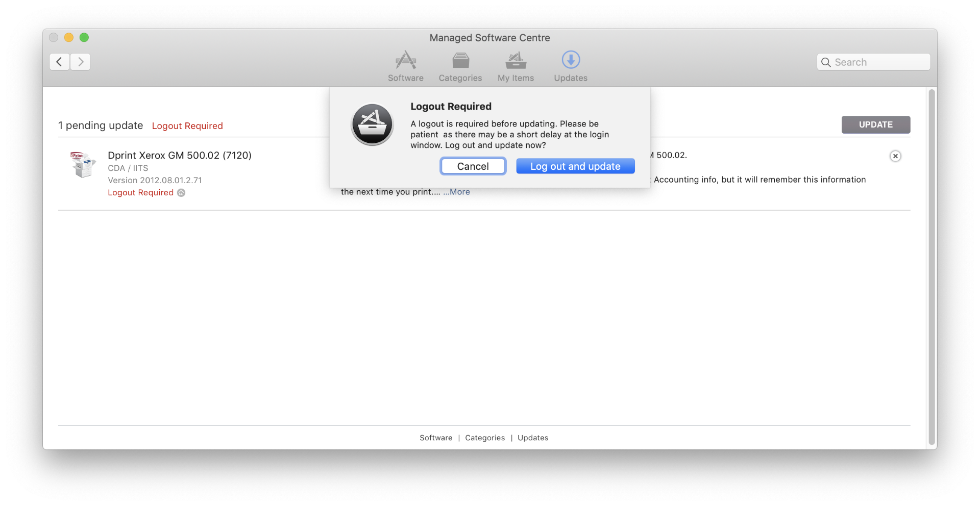The height and width of the screenshot is (506, 980).
Task: Open the Software toolbar section
Action: [406, 66]
